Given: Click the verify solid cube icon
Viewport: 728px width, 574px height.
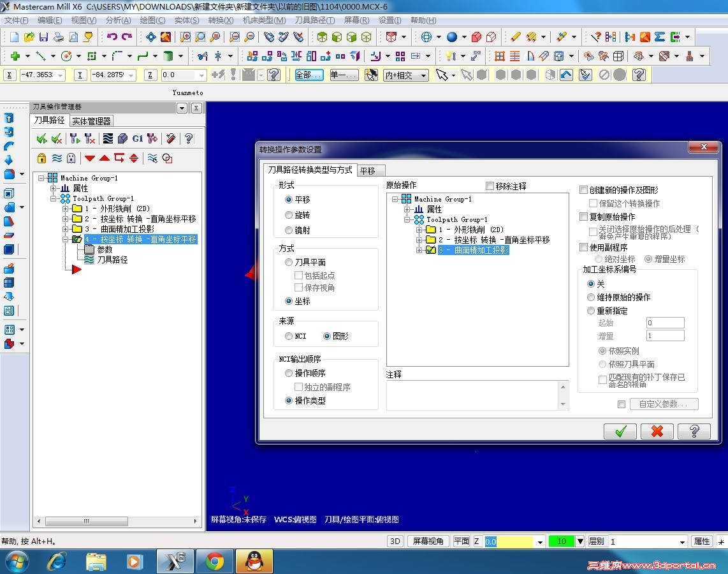Looking at the screenshot, I should point(122,138).
